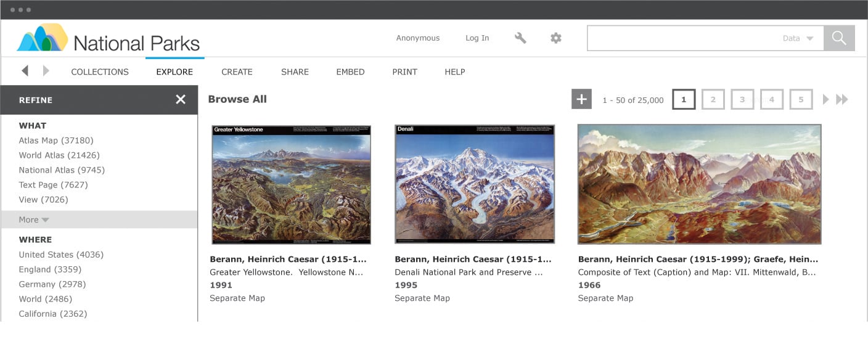Filter by World (2486)
The image size is (868, 355).
[x=46, y=299]
